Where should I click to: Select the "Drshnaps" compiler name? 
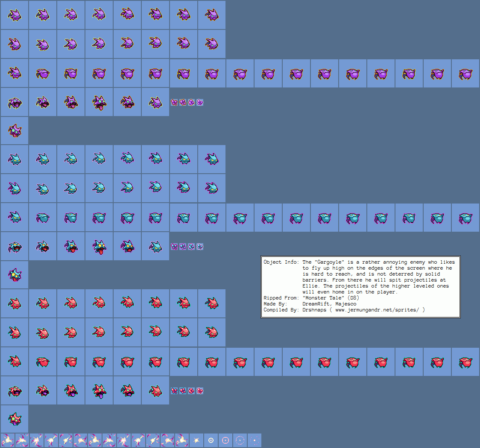coord(314,310)
